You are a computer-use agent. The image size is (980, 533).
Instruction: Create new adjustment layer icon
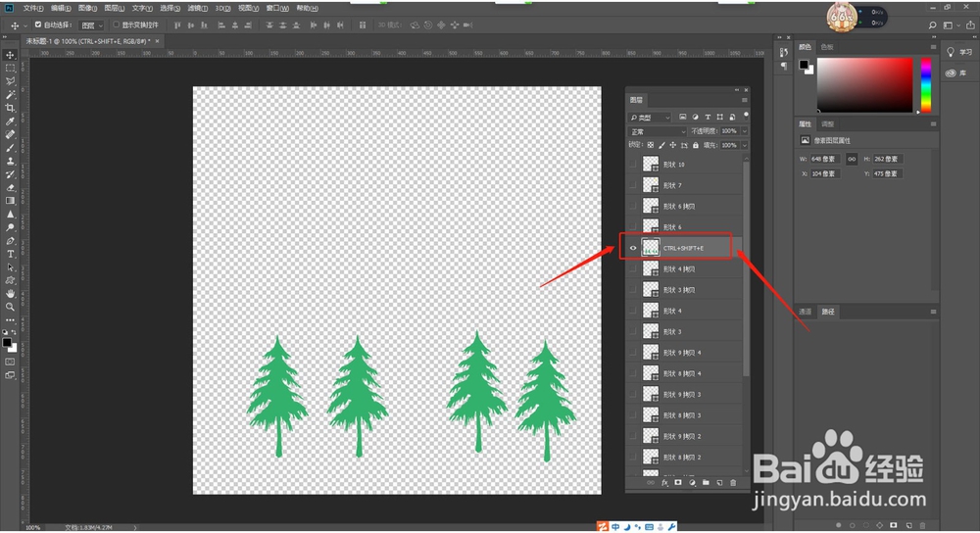692,482
